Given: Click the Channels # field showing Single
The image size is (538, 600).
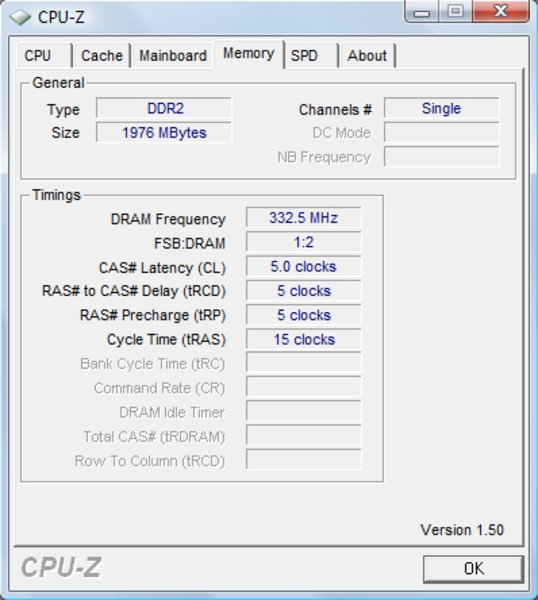Looking at the screenshot, I should click(442, 109).
